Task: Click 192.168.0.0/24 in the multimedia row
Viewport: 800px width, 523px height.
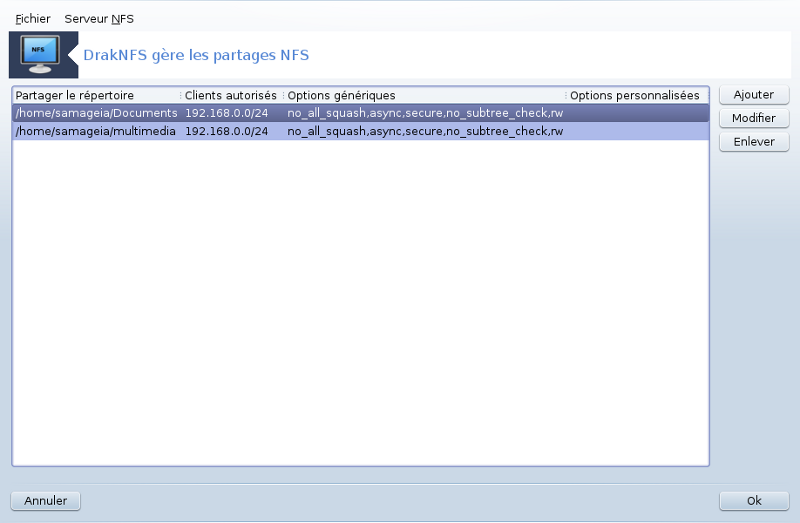Action: [x=227, y=131]
